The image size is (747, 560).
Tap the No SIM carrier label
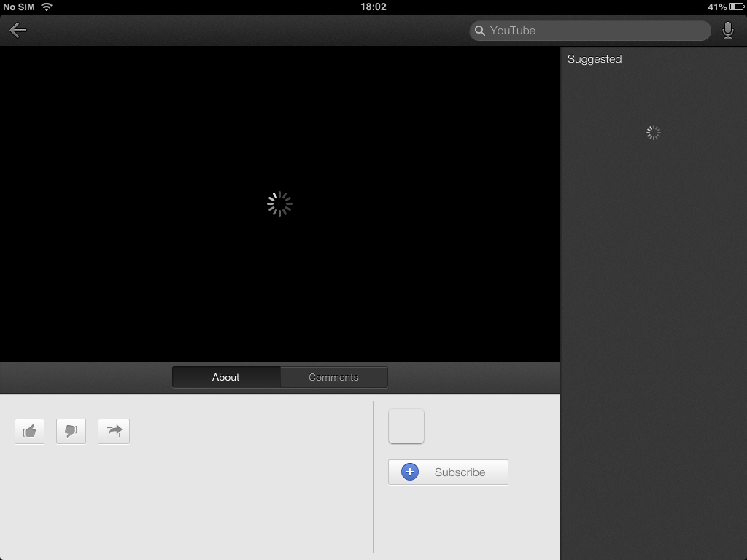tap(19, 7)
